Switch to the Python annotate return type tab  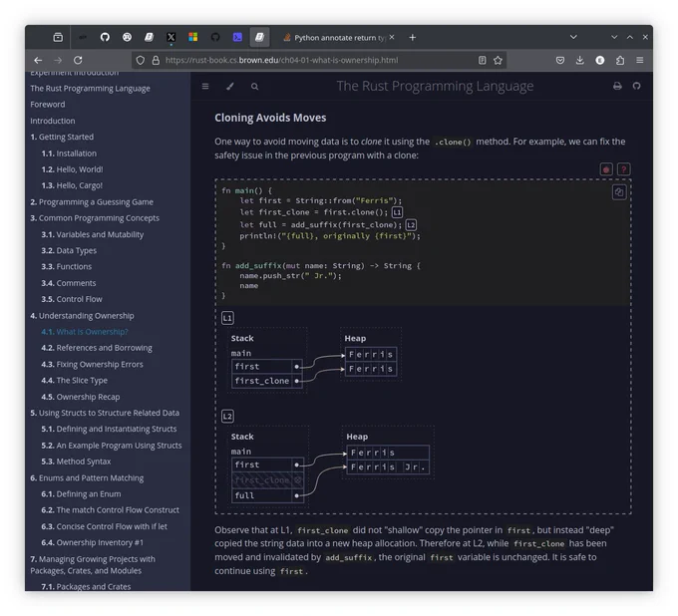click(x=334, y=38)
